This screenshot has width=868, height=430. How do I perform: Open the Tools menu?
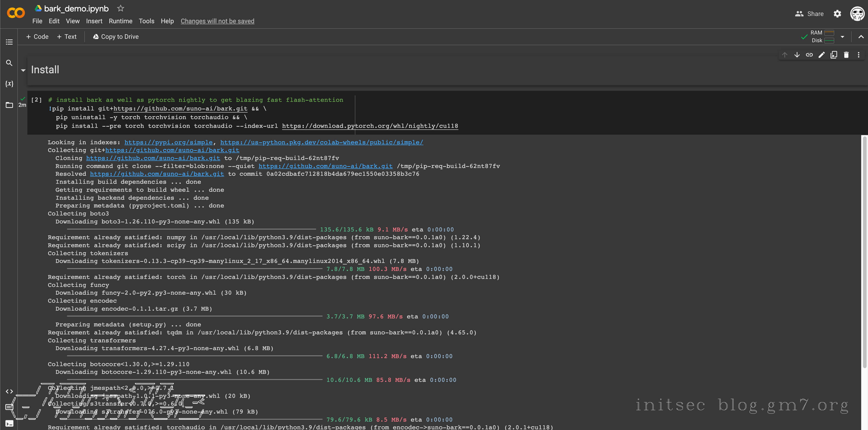point(146,21)
